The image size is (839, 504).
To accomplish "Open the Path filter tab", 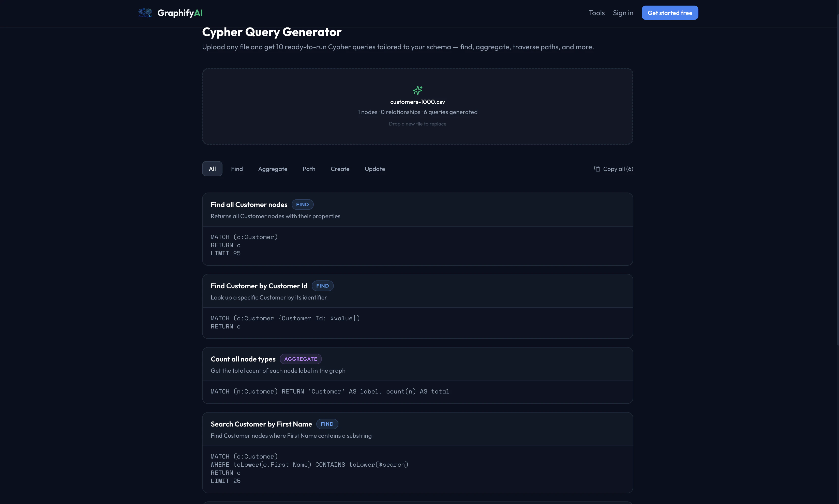I will (x=309, y=169).
